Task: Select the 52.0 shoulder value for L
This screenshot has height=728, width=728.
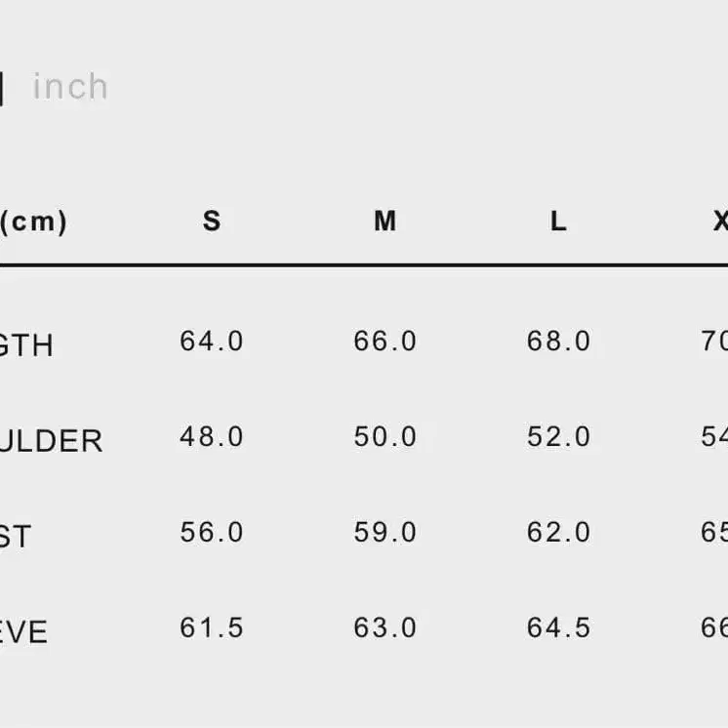Action: coord(559,436)
